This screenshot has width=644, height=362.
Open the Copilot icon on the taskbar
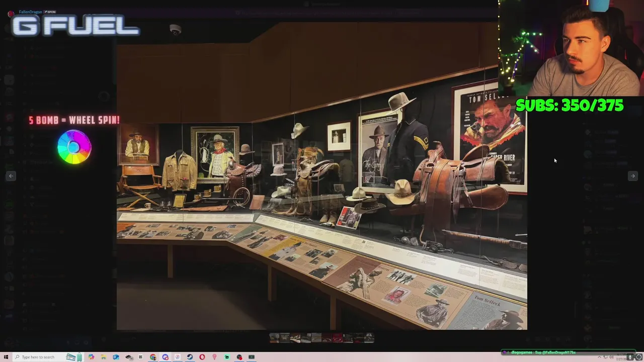[91, 357]
